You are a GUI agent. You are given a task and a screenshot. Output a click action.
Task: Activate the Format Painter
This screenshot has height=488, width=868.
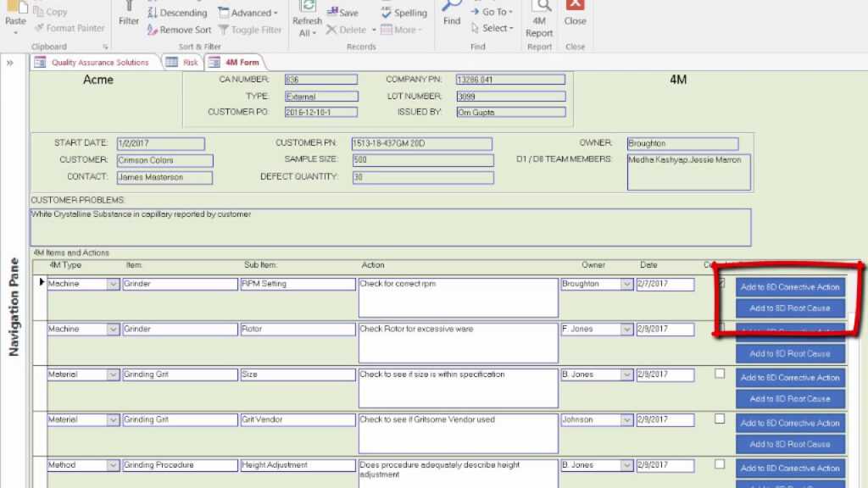pos(70,28)
